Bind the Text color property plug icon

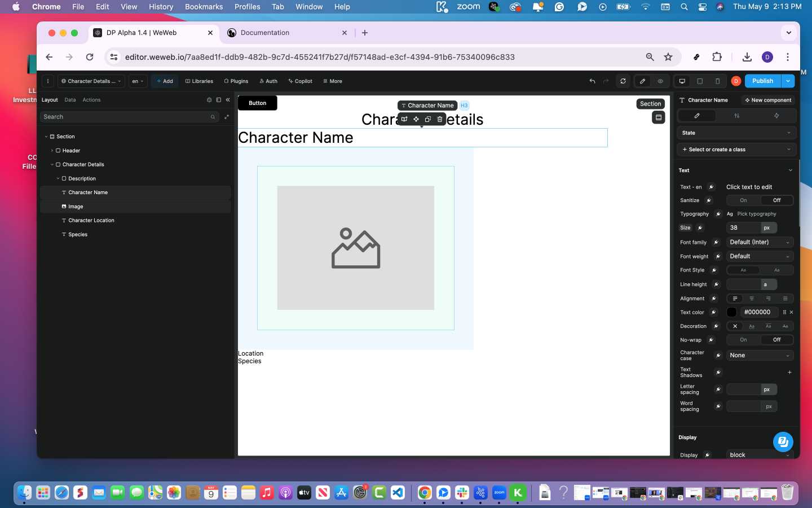[713, 312]
